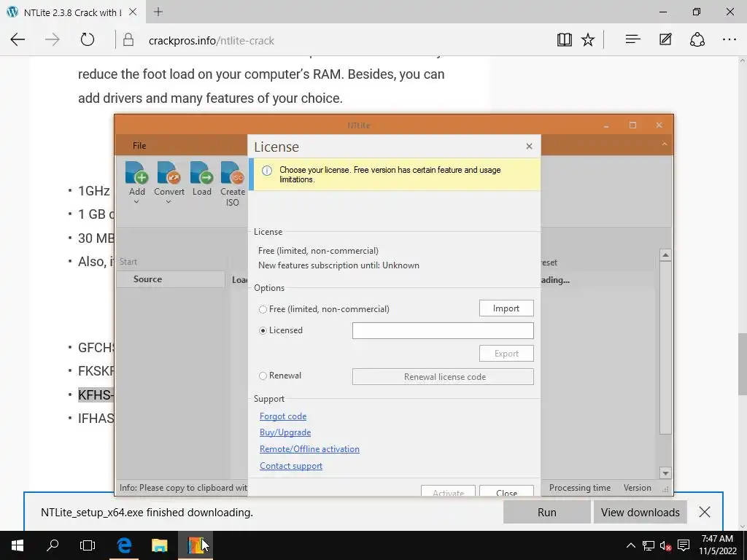Open browser More options ellipsis
The width and height of the screenshot is (747, 560).
pyautogui.click(x=729, y=40)
